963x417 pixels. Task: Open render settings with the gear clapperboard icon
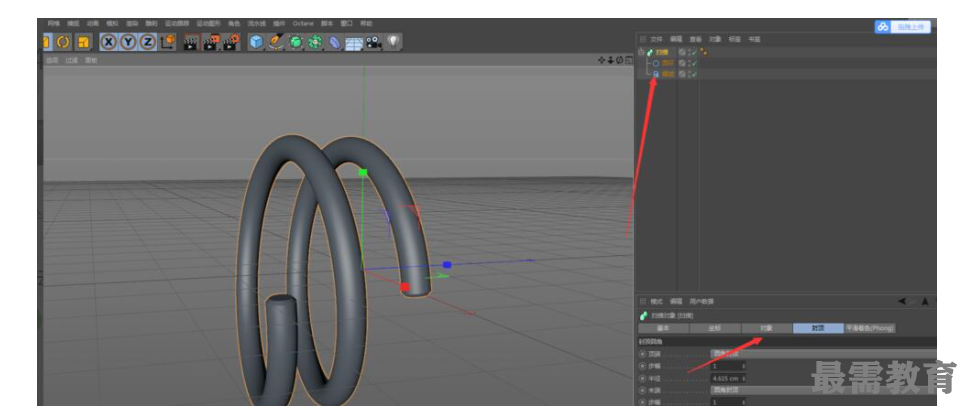point(231,42)
